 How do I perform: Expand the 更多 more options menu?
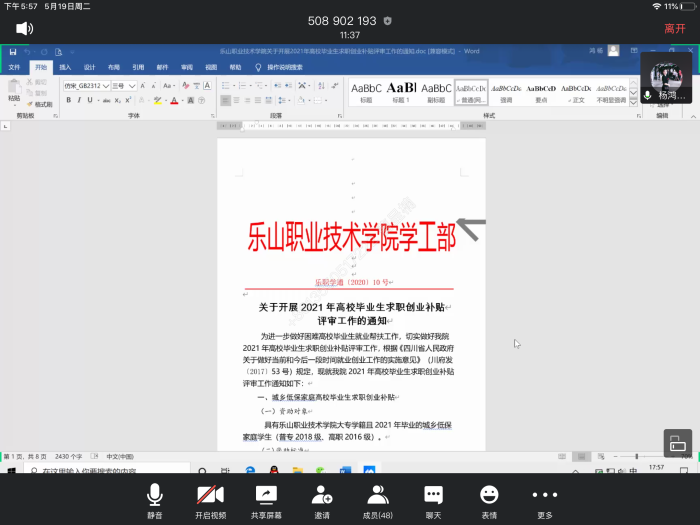pos(544,500)
